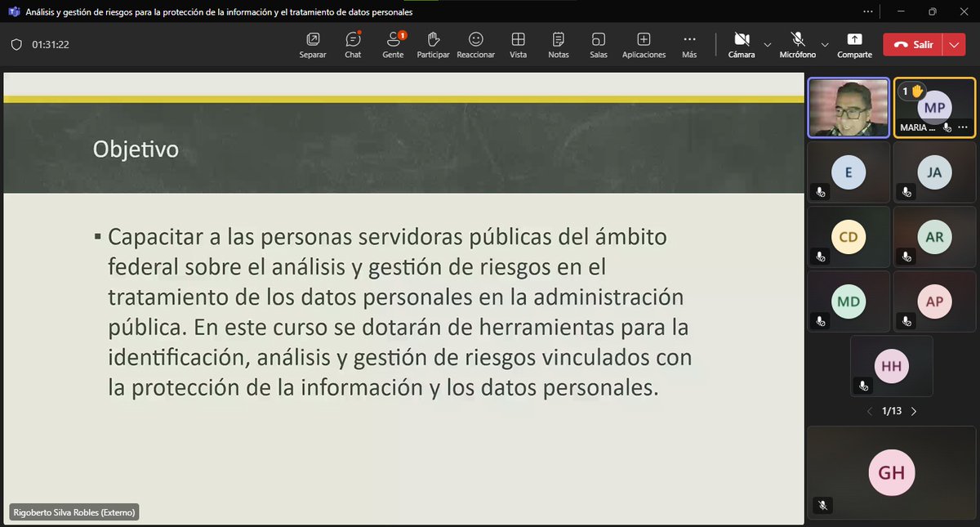
Task: Open title bar more options ellipsis
Action: [866, 12]
